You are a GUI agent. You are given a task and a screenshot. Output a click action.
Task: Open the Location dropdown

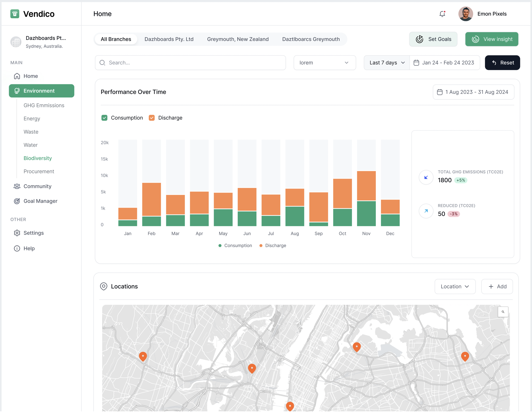click(x=455, y=286)
